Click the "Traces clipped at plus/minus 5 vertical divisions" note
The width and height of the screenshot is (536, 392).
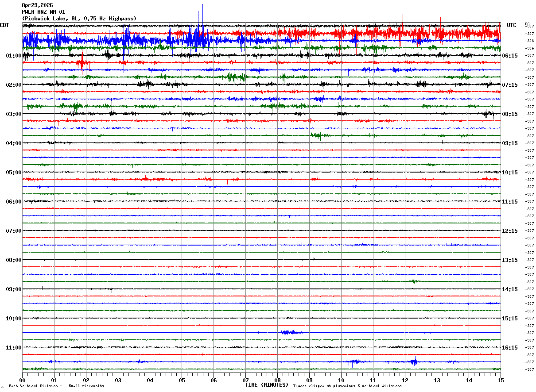pyautogui.click(x=347, y=386)
